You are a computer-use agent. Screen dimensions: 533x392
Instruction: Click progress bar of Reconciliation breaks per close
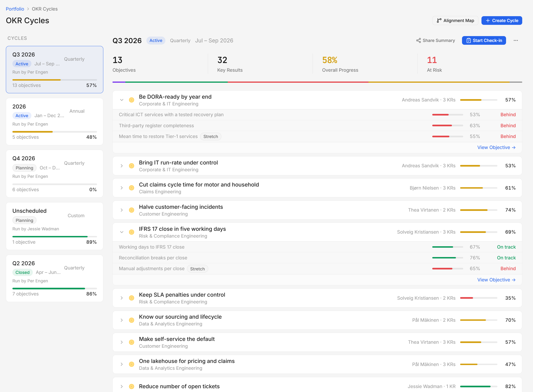[x=447, y=258]
